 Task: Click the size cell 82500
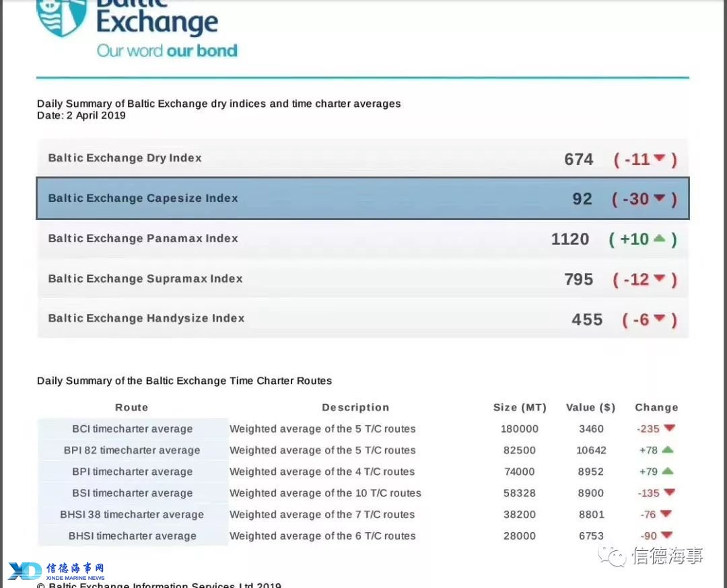520,450
